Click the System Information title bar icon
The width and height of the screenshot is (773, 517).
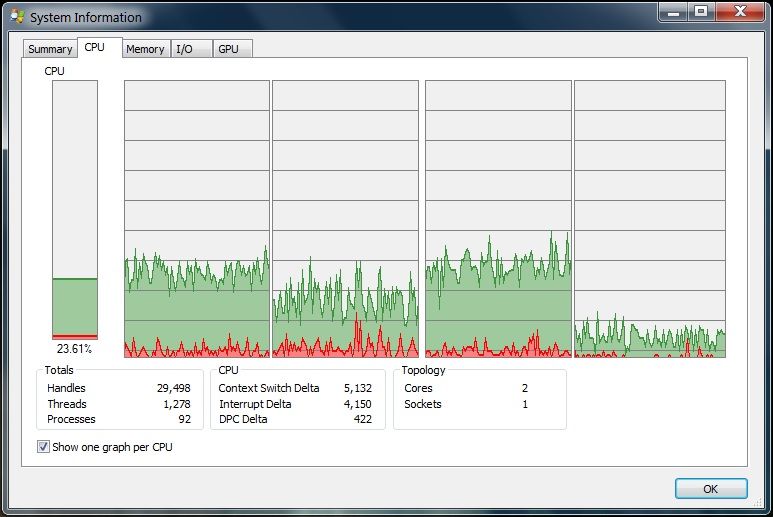(x=18, y=17)
